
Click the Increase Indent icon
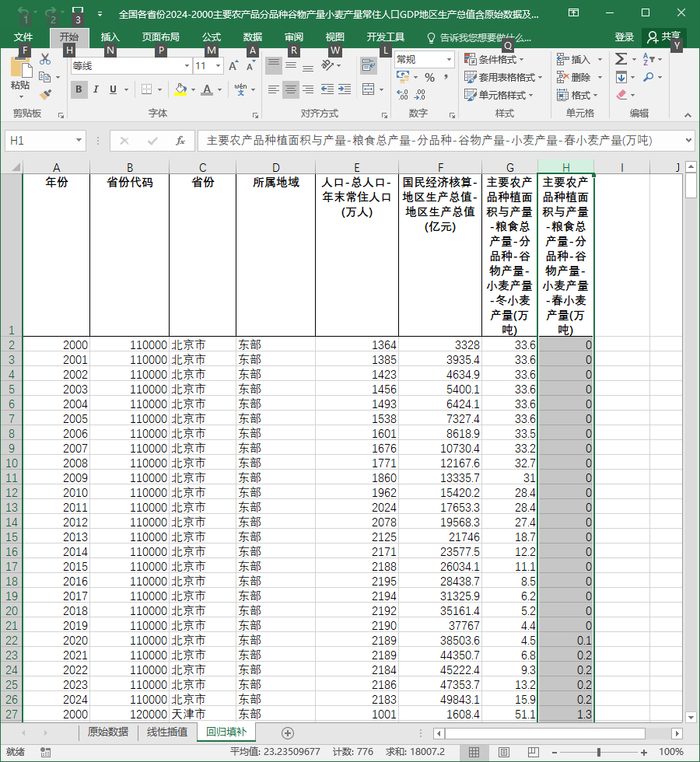[345, 89]
